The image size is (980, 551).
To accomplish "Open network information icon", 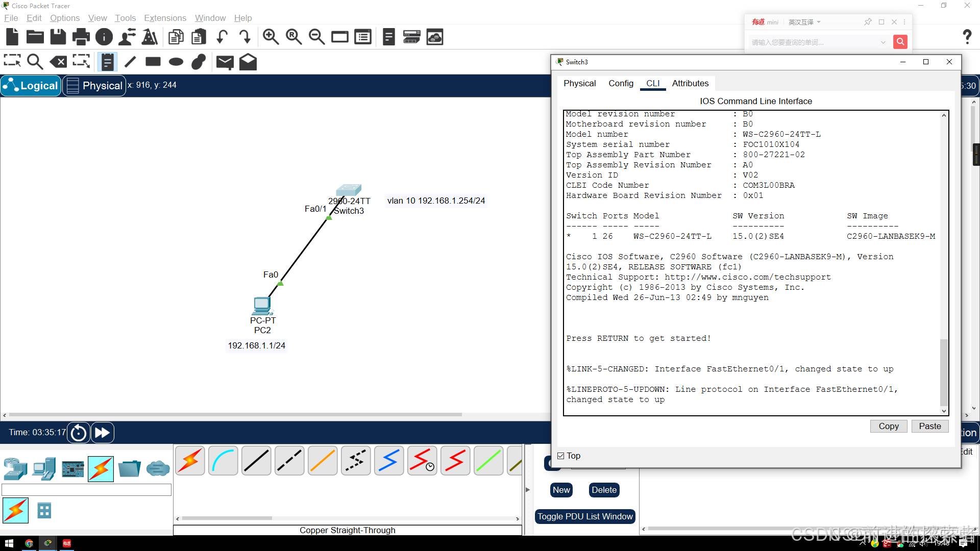I will (x=104, y=37).
